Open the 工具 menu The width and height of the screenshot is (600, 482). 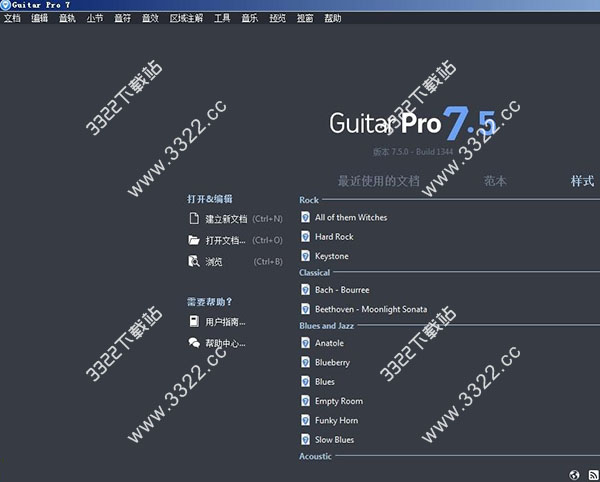222,18
